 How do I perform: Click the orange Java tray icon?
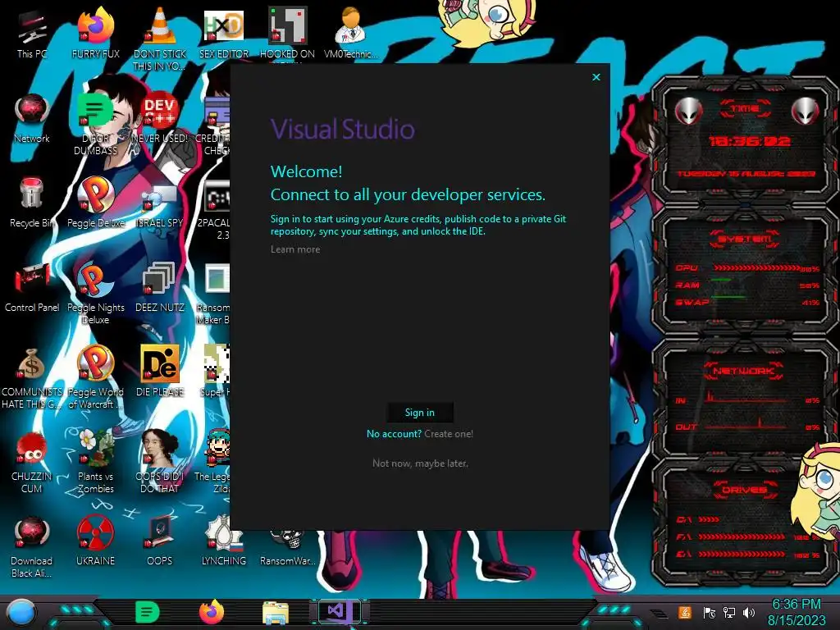click(685, 612)
